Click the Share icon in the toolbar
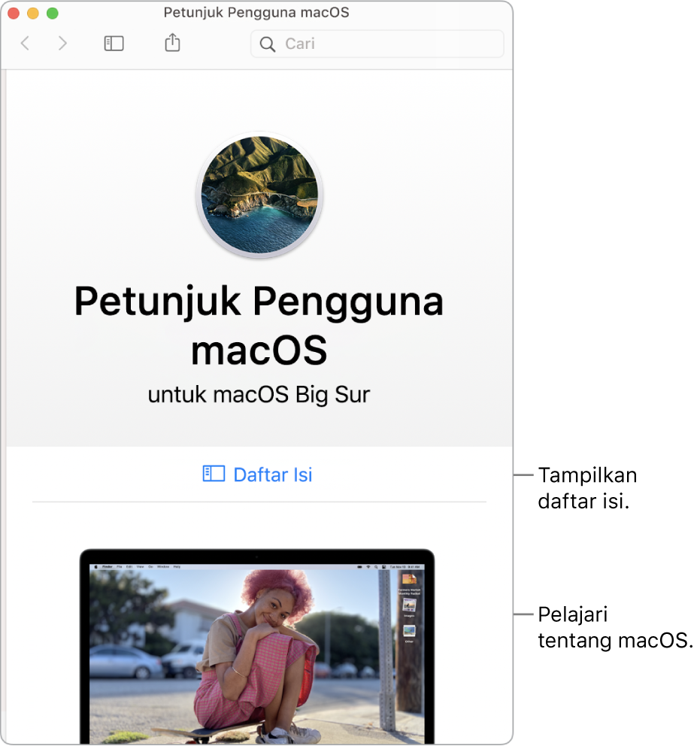Viewport: 700px width, 746px height. pyautogui.click(x=171, y=43)
